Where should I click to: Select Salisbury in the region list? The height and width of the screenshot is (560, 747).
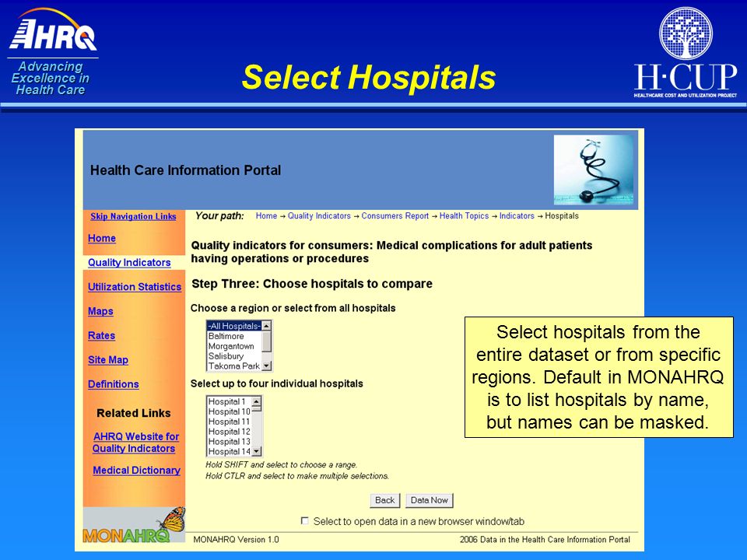click(x=234, y=356)
